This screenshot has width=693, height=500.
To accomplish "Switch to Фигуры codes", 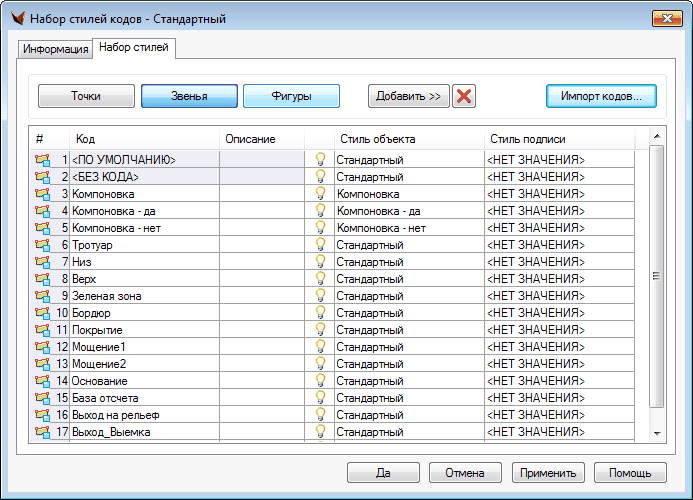I will (291, 96).
